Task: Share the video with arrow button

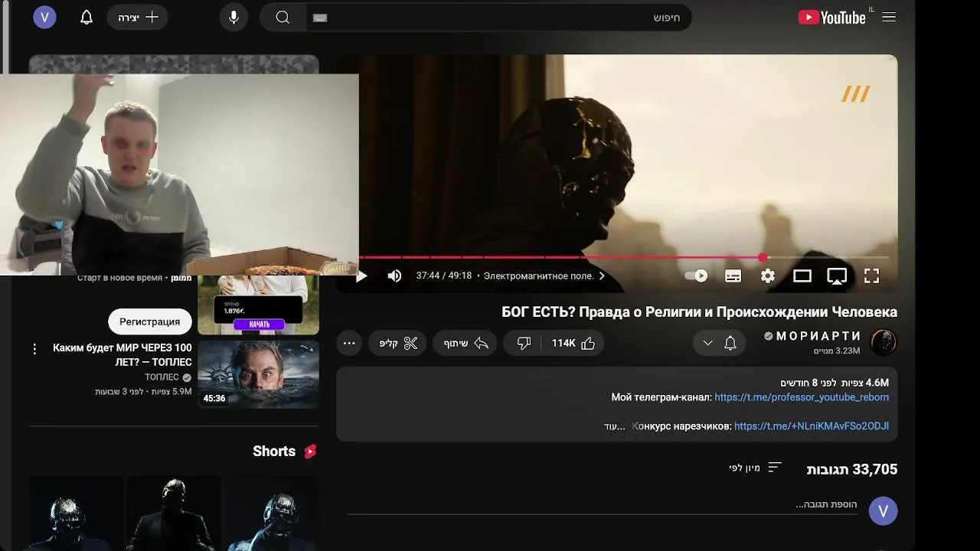Action: [465, 344]
